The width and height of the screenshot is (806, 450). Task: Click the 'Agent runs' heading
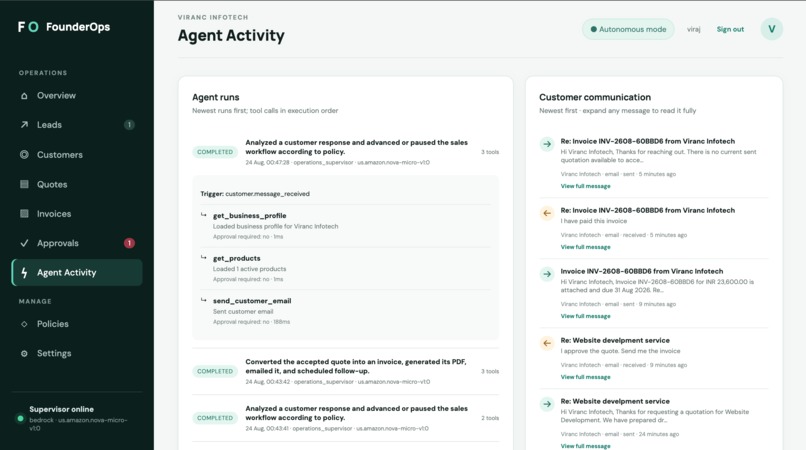pos(215,97)
